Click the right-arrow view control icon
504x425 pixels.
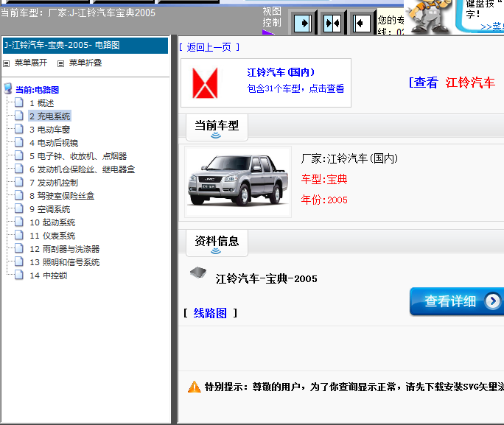click(x=303, y=23)
